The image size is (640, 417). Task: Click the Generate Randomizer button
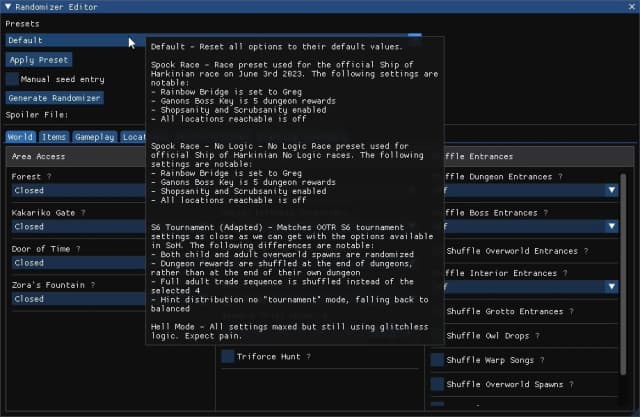point(55,98)
